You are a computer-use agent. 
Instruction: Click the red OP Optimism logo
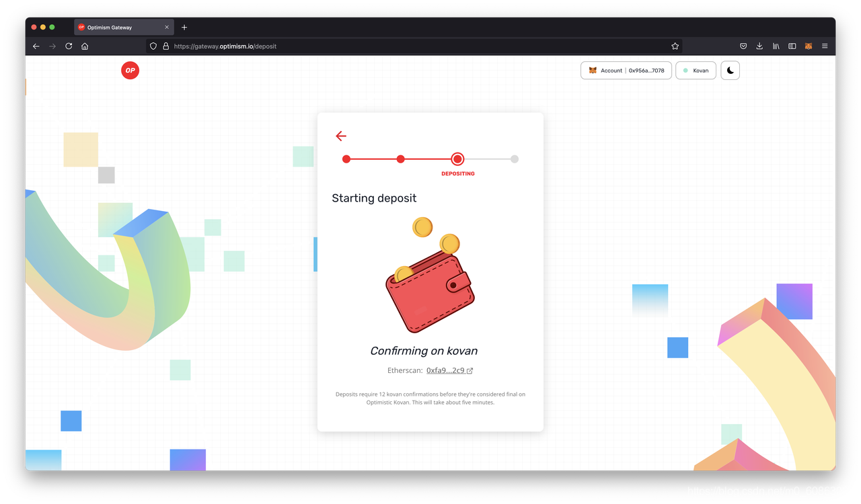click(x=130, y=70)
